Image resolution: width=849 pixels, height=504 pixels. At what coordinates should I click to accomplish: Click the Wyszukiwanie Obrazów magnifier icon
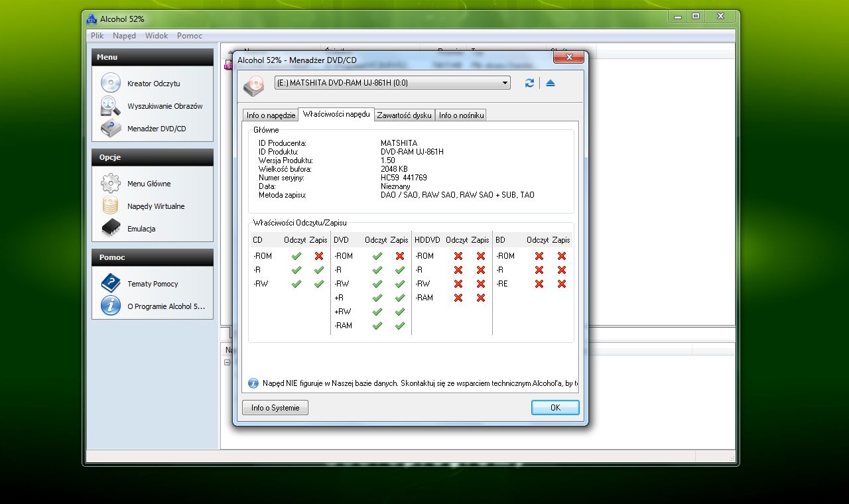point(111,106)
